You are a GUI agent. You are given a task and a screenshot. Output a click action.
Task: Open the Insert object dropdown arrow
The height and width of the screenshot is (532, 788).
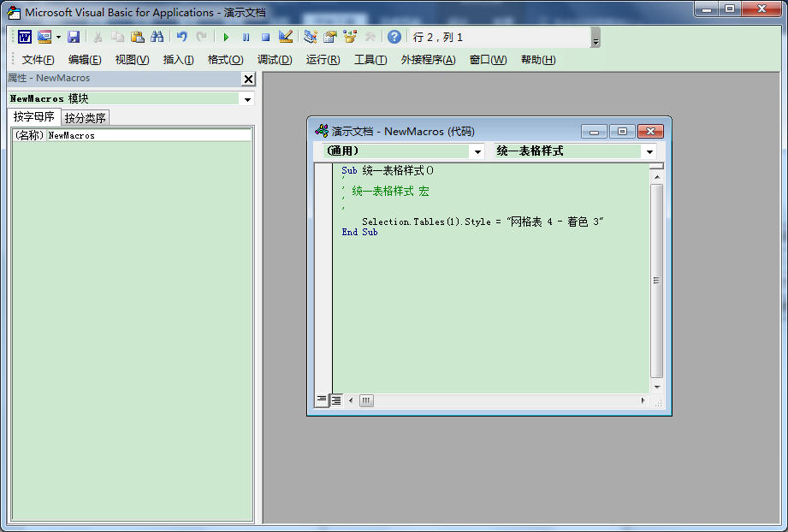tap(58, 37)
